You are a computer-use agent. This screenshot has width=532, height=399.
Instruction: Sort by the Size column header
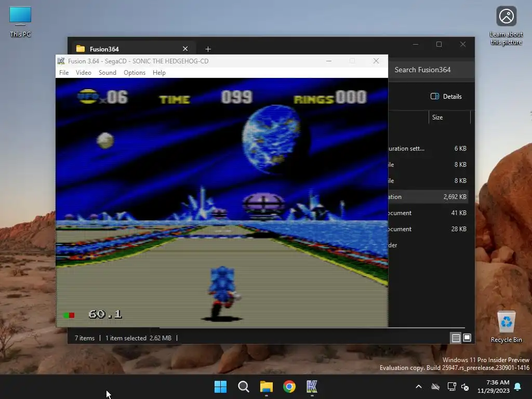[x=449, y=117]
